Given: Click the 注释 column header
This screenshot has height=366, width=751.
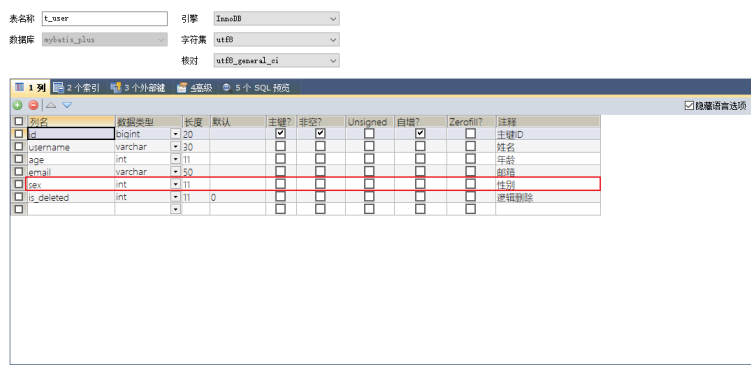Looking at the screenshot, I should click(548, 121).
